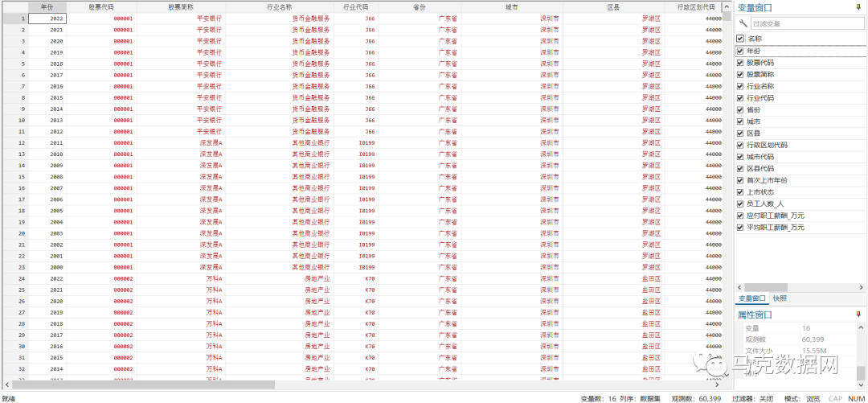Click the 模式: 浏览 status bar entry

click(x=802, y=398)
